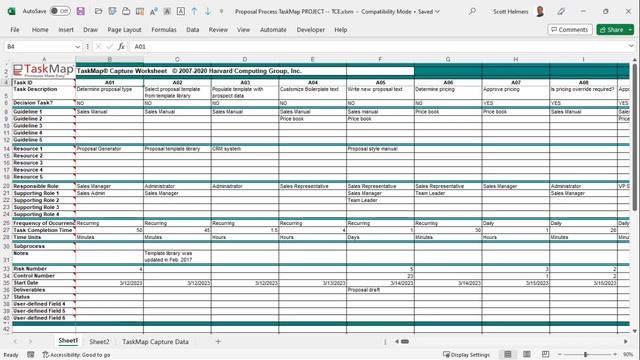
Task: Click Accessibility: Good to go status
Action: tap(76, 355)
